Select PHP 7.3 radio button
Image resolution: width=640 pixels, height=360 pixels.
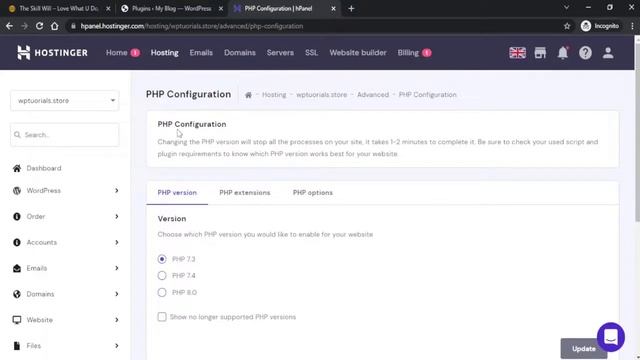[x=162, y=259]
